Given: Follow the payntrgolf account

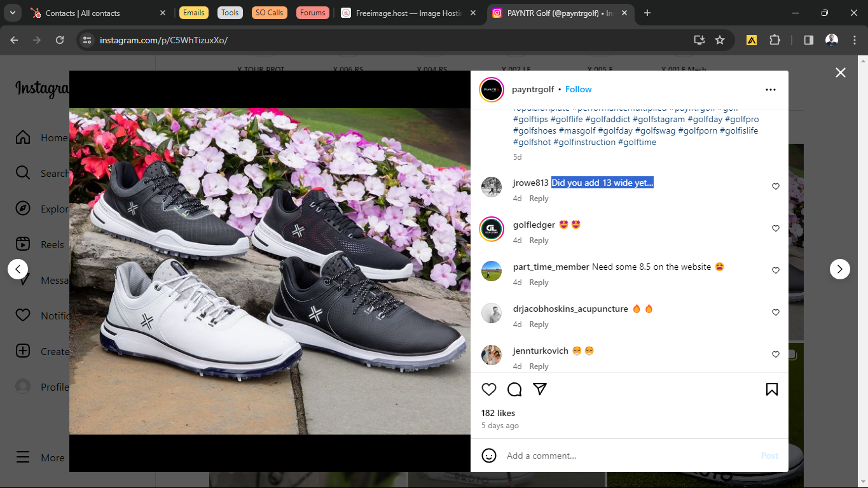Looking at the screenshot, I should point(579,90).
